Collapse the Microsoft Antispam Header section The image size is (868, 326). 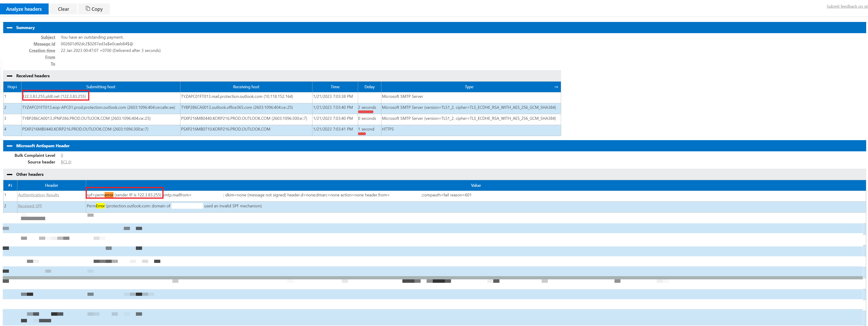tap(9, 146)
